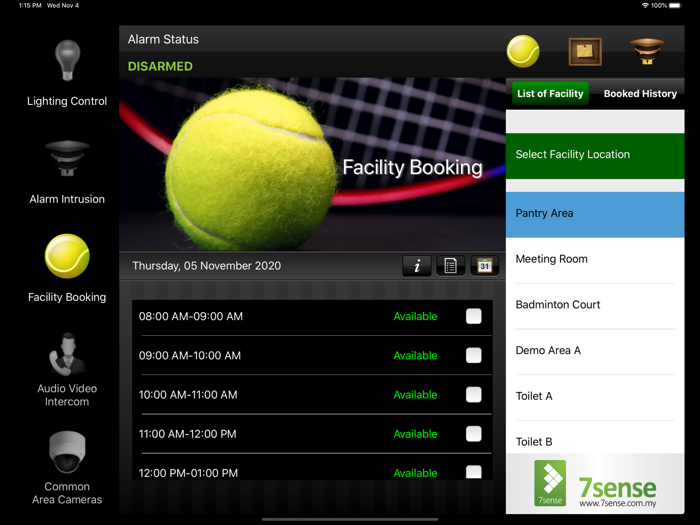This screenshot has height=525, width=700.
Task: Tick the 10:00 AM-11:00 AM slot checkbox
Action: [x=474, y=395]
